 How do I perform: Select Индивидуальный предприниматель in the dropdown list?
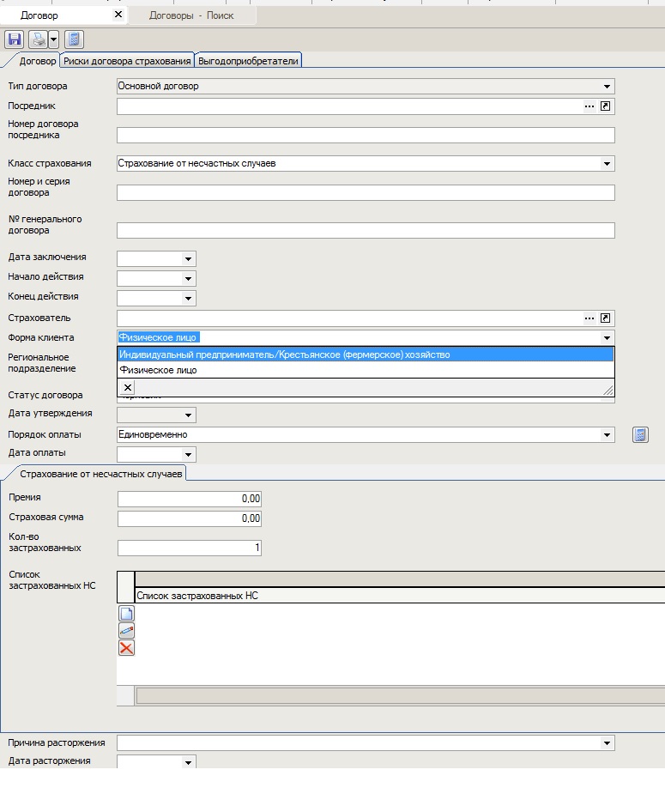[x=284, y=354]
